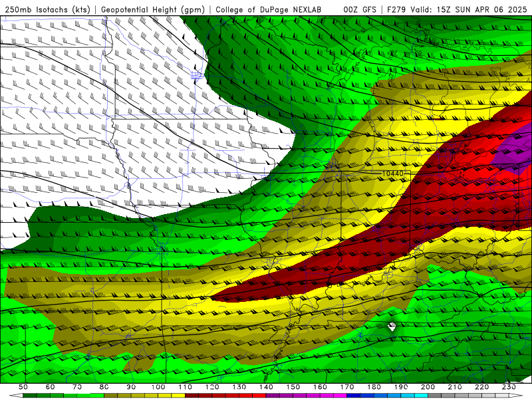Screen dimensions: 532x399
Task: Click the '90' tick on the color scale
Action: point(131,387)
